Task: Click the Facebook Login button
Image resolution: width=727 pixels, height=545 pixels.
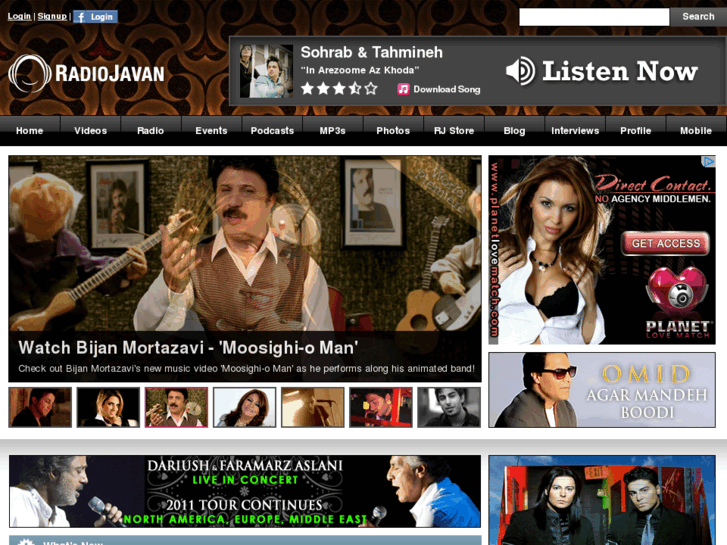Action: point(96,17)
